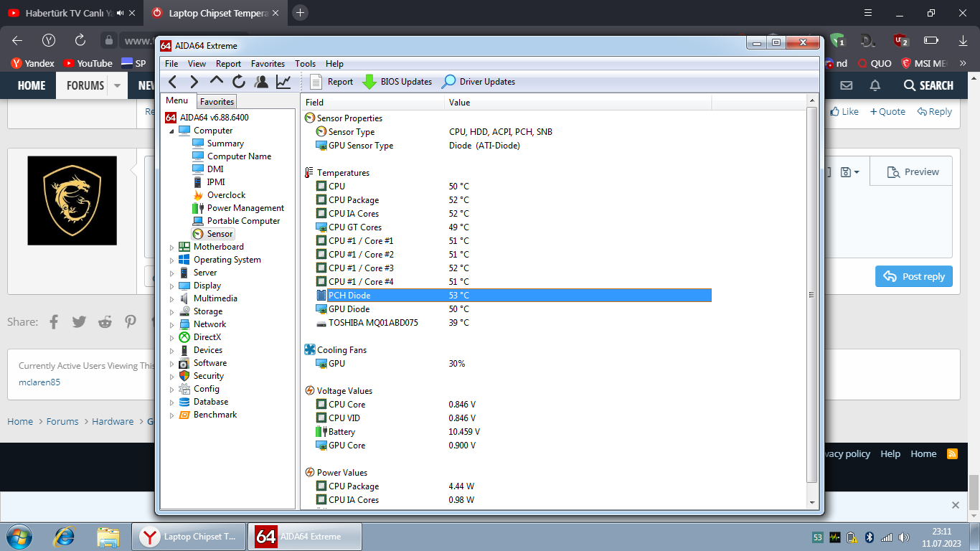
Task: Expand the Multimedia tree node
Action: click(x=171, y=299)
